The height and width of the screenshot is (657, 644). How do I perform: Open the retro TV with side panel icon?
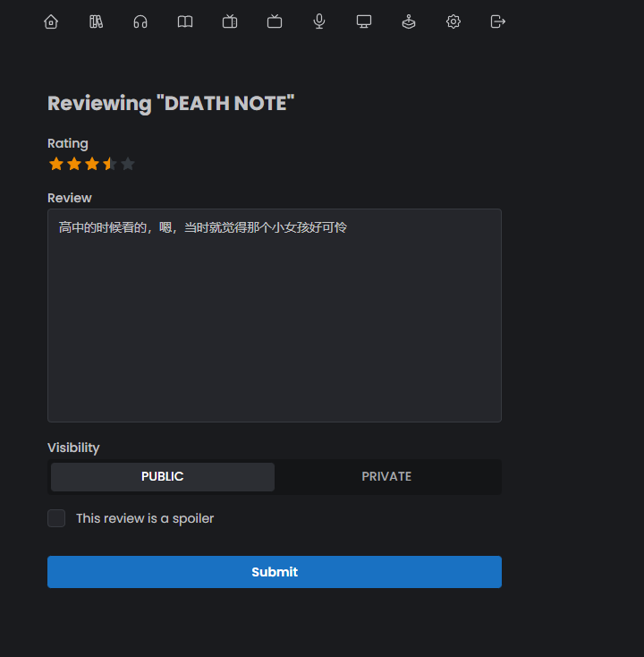230,21
